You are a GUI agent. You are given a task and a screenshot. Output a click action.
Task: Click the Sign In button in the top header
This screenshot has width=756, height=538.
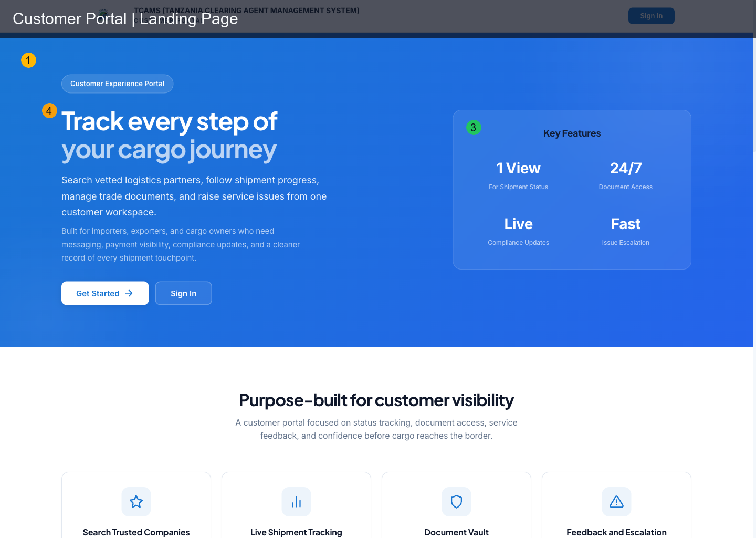pos(652,16)
